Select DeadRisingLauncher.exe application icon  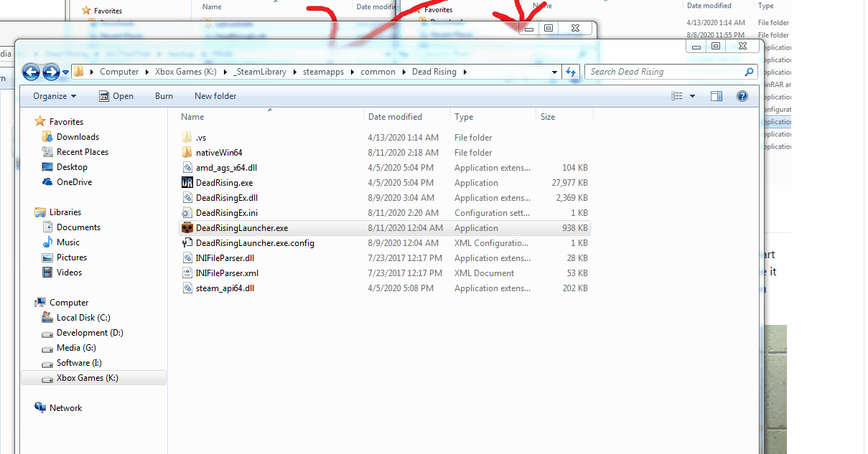(x=187, y=227)
